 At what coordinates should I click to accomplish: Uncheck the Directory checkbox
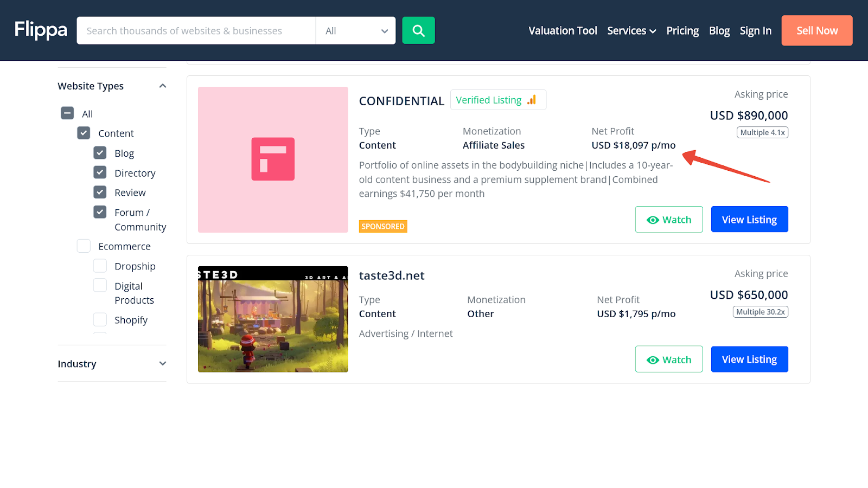(100, 172)
